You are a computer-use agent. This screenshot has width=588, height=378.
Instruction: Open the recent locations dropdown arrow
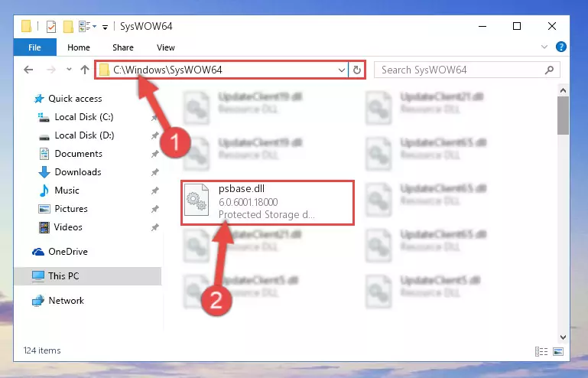coord(69,70)
